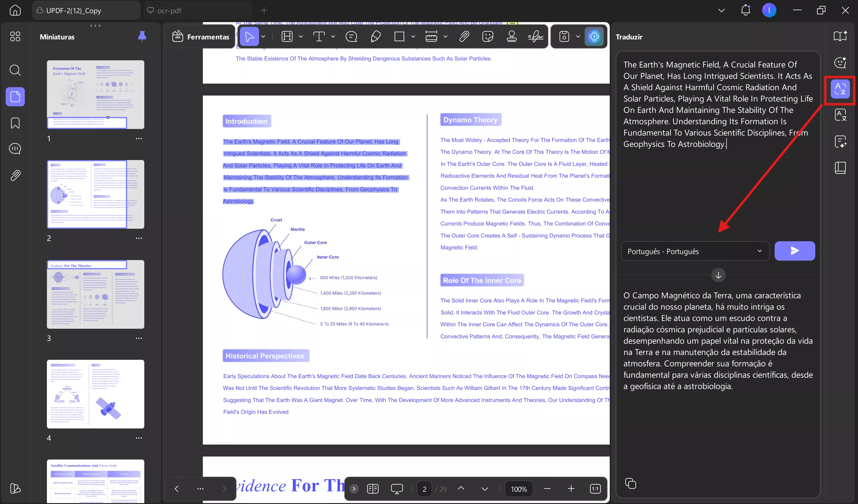Open the sticker tool in toolbar
This screenshot has width=858, height=504.
(x=488, y=36)
